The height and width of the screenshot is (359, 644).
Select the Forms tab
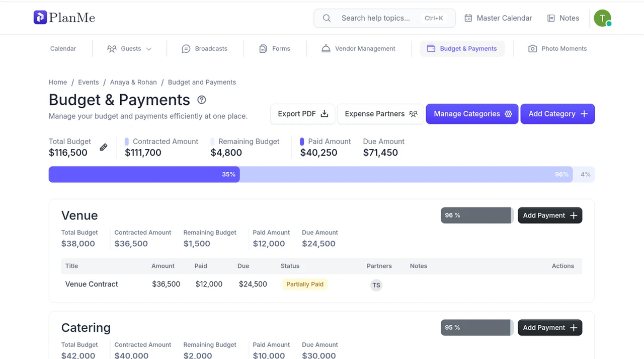point(274,49)
